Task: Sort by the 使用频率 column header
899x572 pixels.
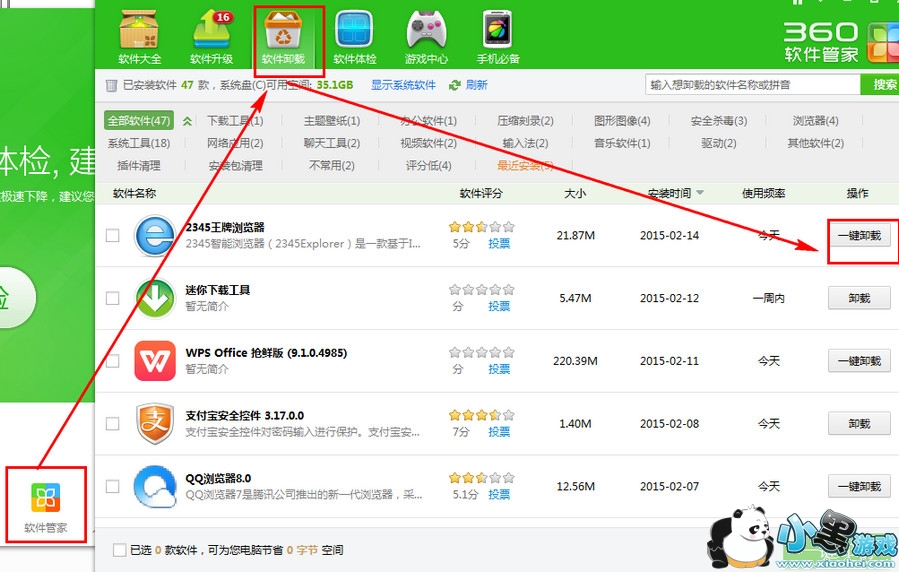Action: pos(763,193)
